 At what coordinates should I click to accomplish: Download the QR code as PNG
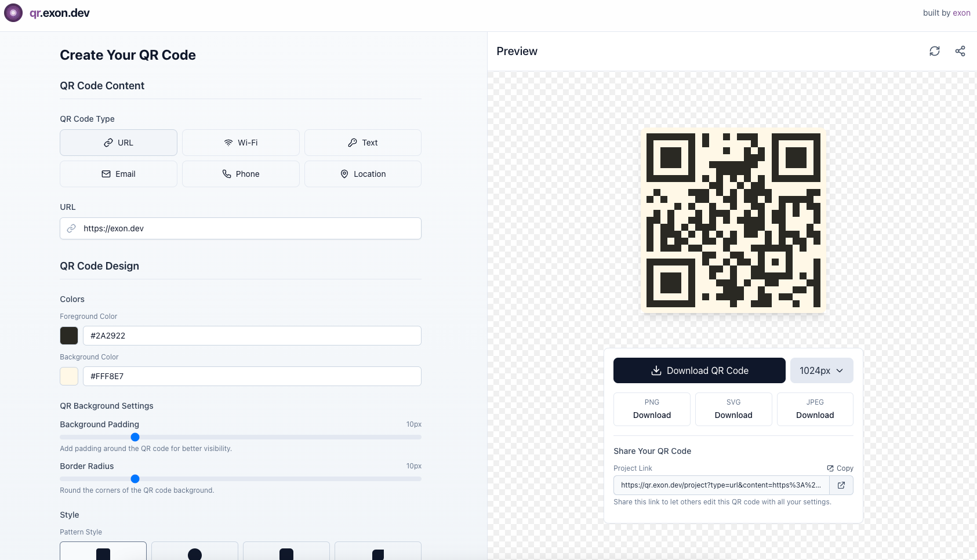coord(652,409)
